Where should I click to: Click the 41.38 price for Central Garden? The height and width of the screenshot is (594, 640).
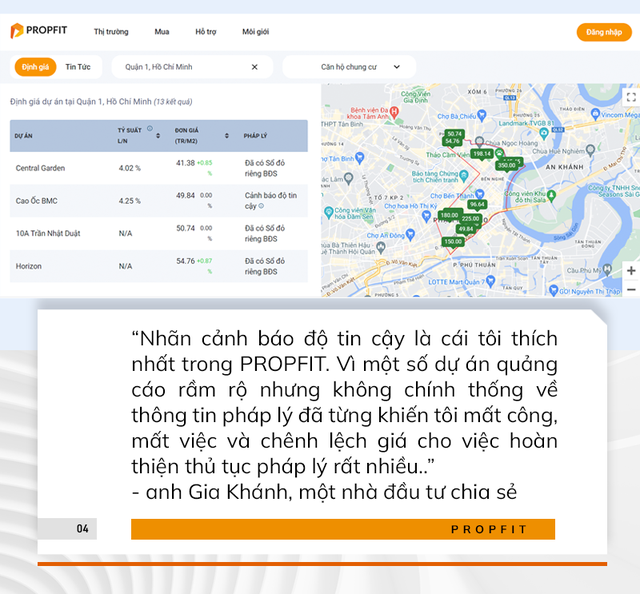(185, 163)
